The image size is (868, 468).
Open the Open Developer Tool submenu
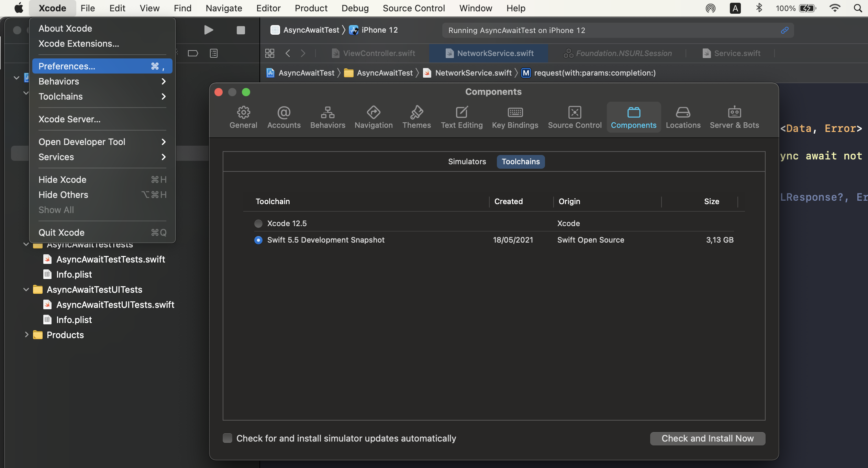(102, 142)
